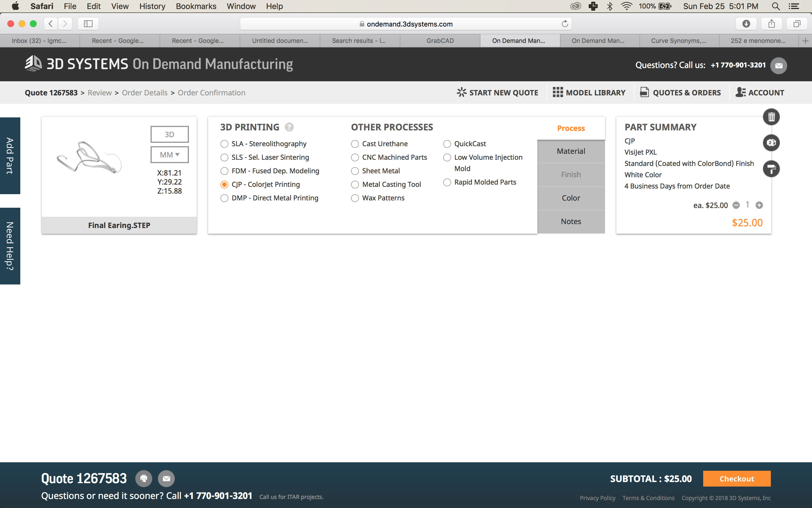
Task: Switch to the GrabCAD browser tab
Action: [440, 41]
